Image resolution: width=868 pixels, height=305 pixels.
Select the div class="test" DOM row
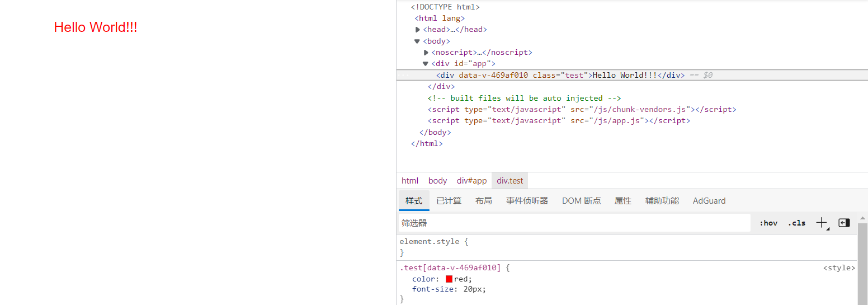click(x=632, y=75)
